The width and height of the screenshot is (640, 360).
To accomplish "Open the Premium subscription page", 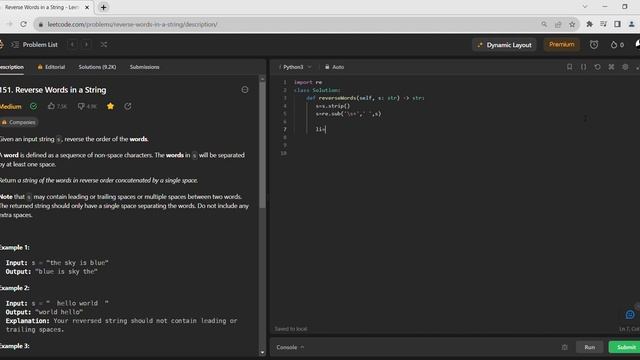I will click(x=561, y=44).
